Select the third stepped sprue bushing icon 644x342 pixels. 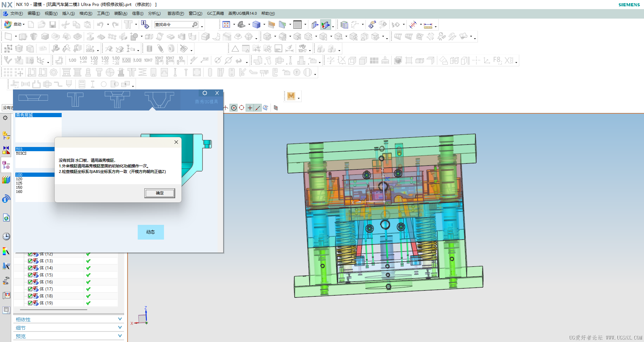pyautogui.click(x=117, y=99)
